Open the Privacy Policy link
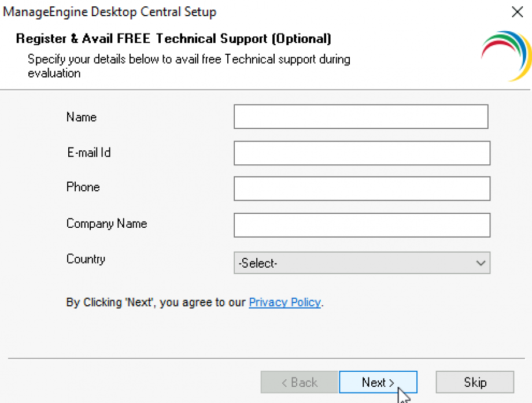532x403 pixels. pyautogui.click(x=285, y=302)
